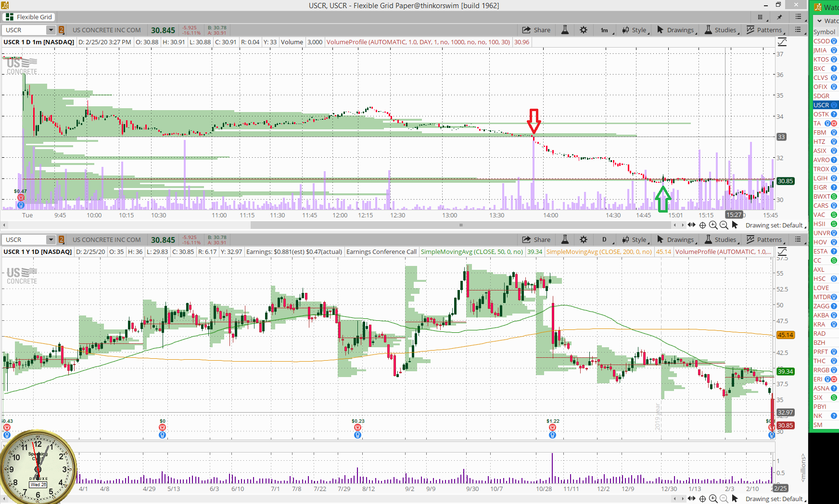The height and width of the screenshot is (504, 839).
Task: Open the Patterns dropdown on lower chart
Action: coord(765,239)
